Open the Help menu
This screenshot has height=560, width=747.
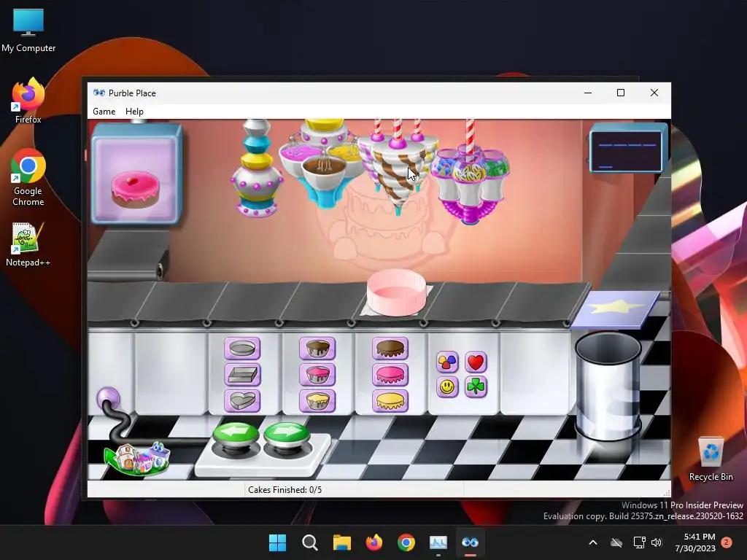point(134,112)
